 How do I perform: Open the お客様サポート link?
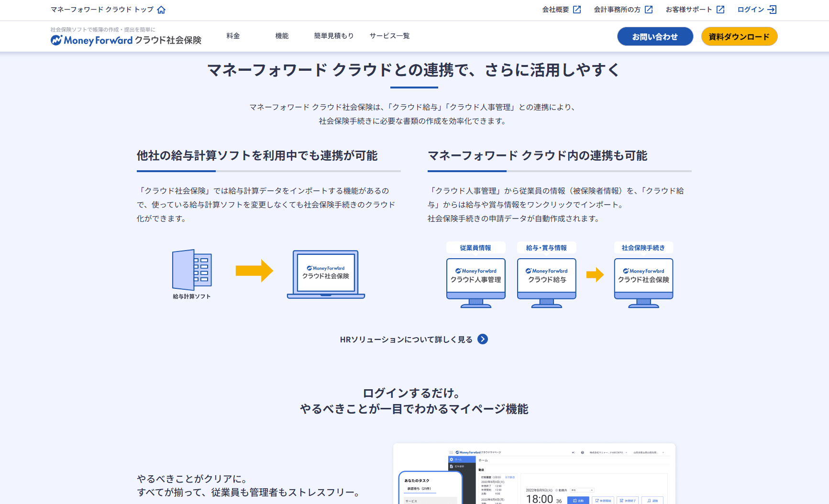point(695,10)
